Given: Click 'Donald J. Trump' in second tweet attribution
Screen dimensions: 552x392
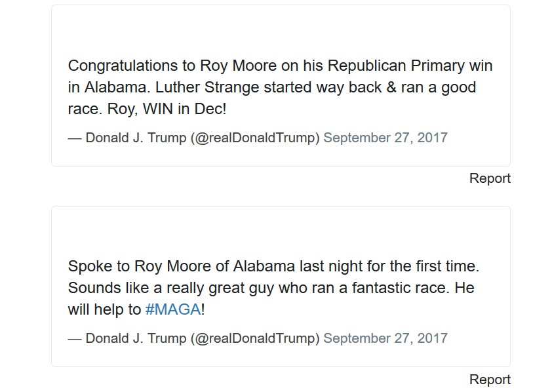Looking at the screenshot, I should 136,338.
